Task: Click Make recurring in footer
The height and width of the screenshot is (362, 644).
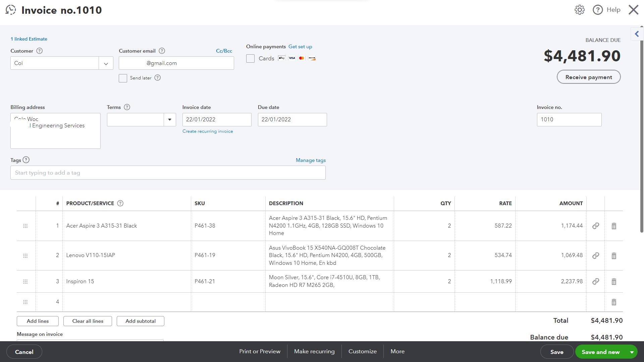Action: [x=314, y=351]
